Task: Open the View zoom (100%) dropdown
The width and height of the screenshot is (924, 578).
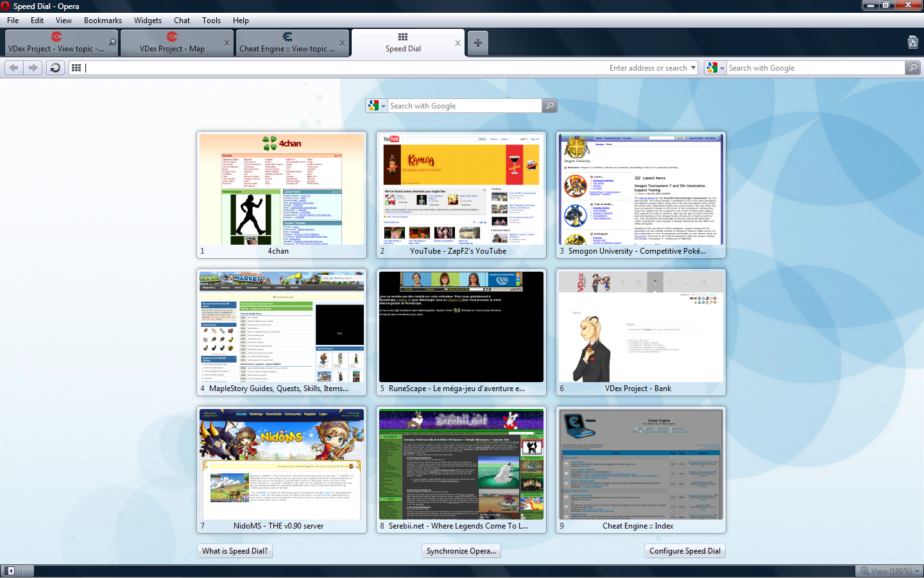Action: click(891, 571)
